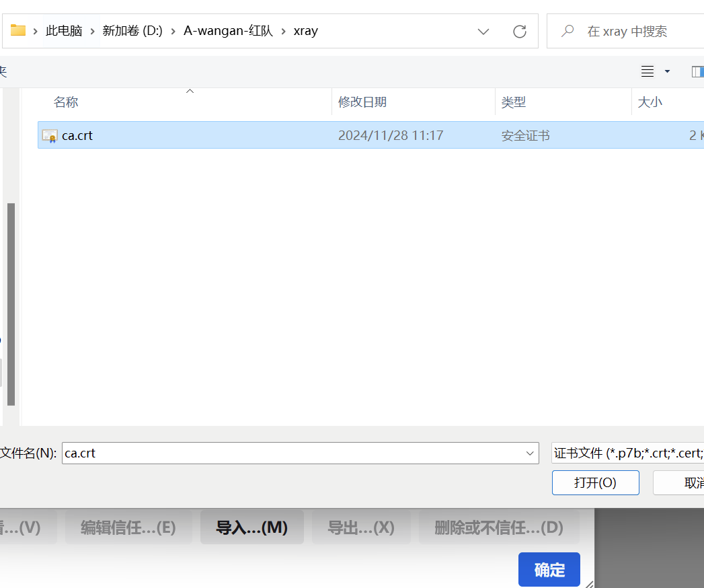Click the sort arrow above 名称
This screenshot has width=704, height=588.
190,91
